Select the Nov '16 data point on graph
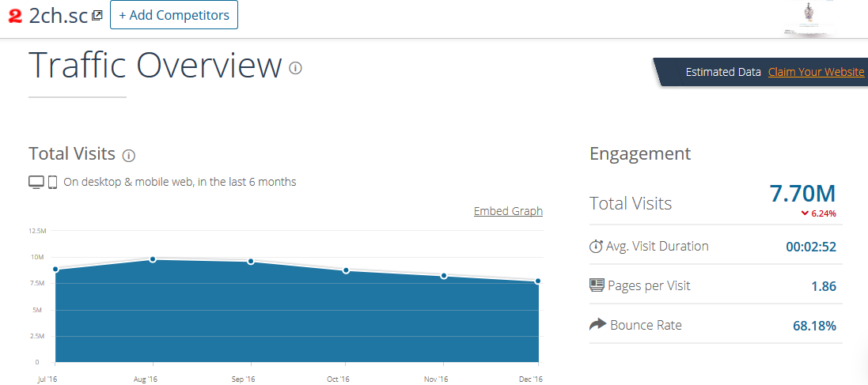 point(444,276)
